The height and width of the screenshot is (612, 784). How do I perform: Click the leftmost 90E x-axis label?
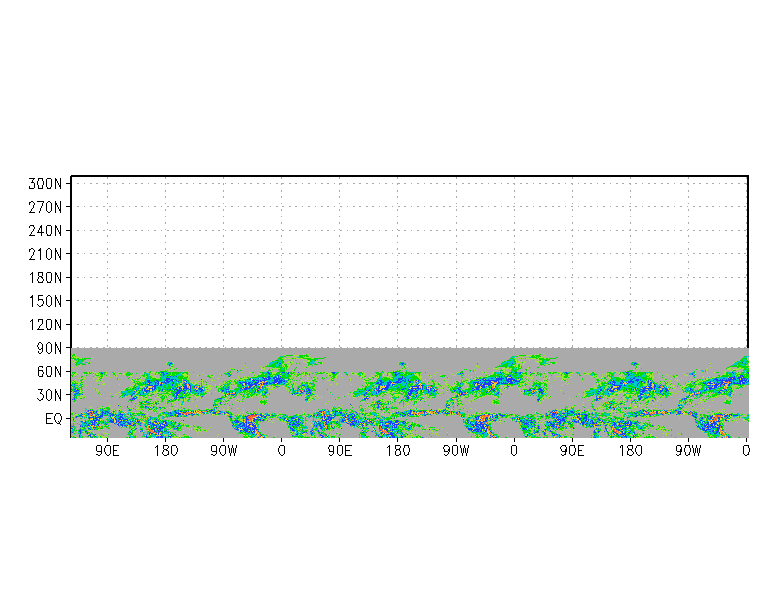point(108,451)
